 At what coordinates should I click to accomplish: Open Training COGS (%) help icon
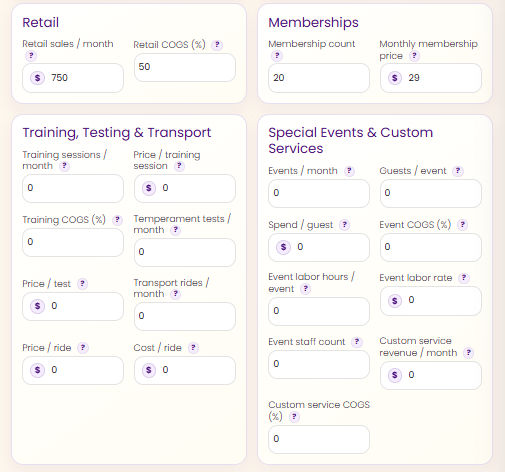point(117,220)
